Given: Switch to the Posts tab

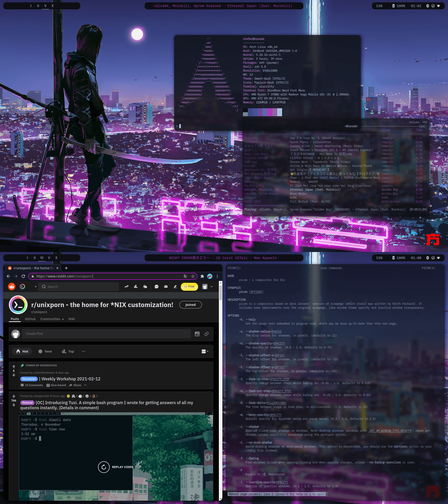Looking at the screenshot, I should (x=15, y=319).
